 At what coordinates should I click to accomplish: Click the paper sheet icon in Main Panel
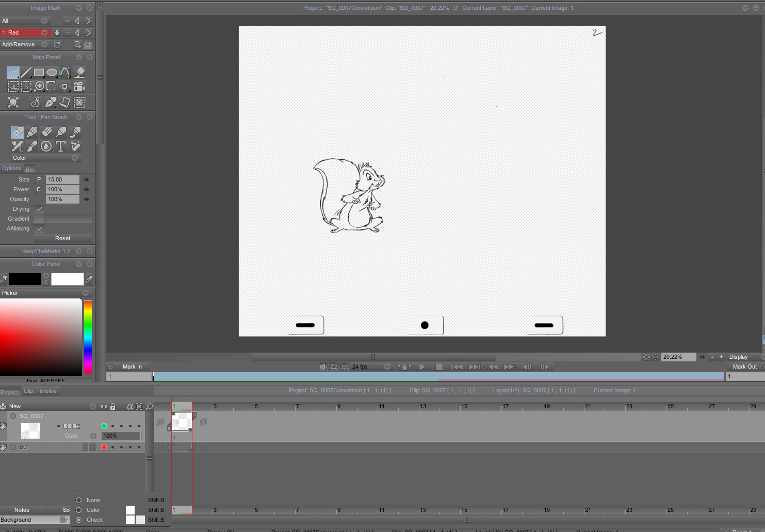(64, 102)
